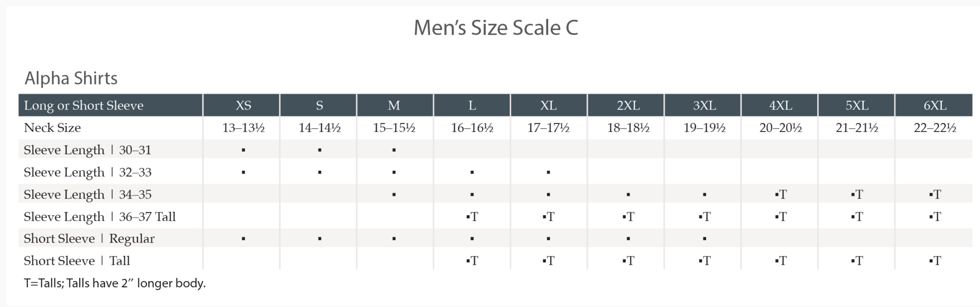Click 4XL T marker in 34–35 row
980x307 pixels.
click(x=781, y=195)
